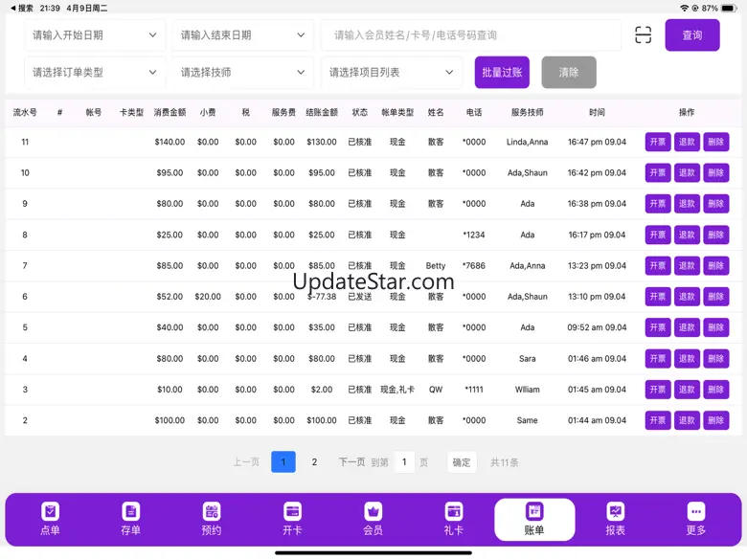Open the 存单 saved orders icon
This screenshot has width=747, height=560.
[130, 512]
